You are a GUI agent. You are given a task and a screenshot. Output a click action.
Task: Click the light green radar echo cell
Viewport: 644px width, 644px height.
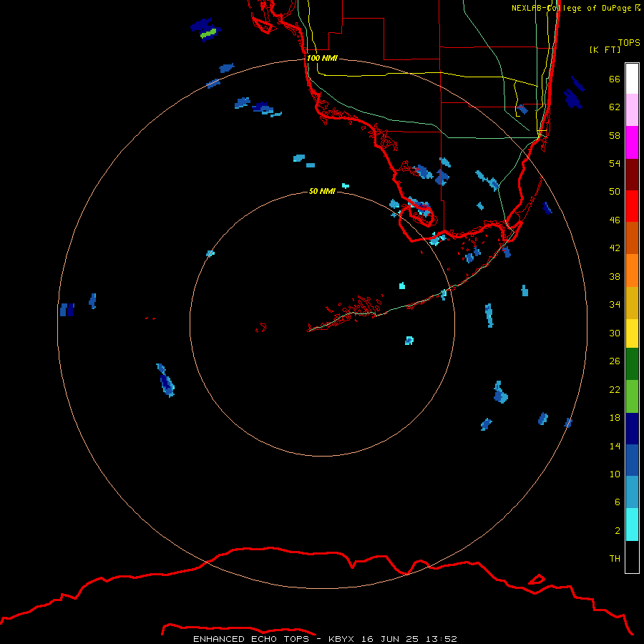tap(208, 33)
